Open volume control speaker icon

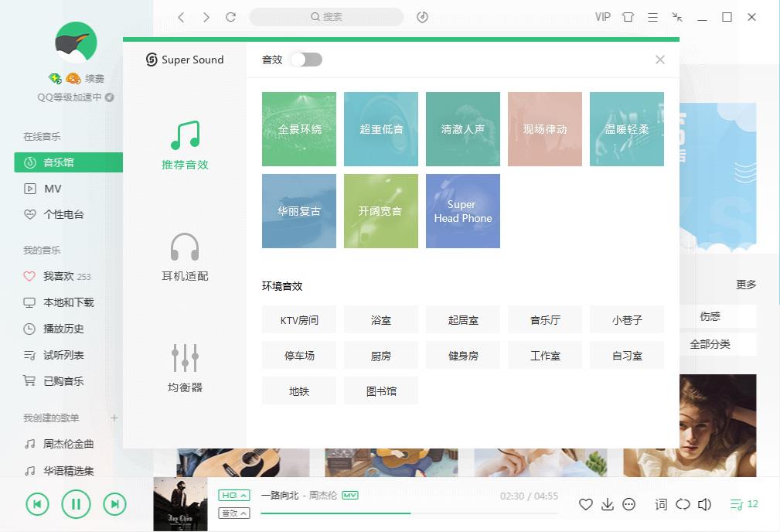click(x=704, y=503)
